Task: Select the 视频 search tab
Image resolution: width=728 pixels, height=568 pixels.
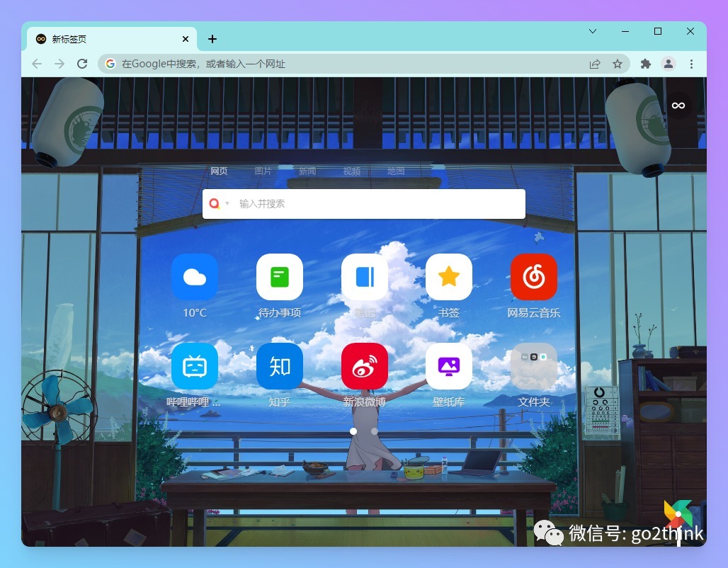Action: click(351, 171)
